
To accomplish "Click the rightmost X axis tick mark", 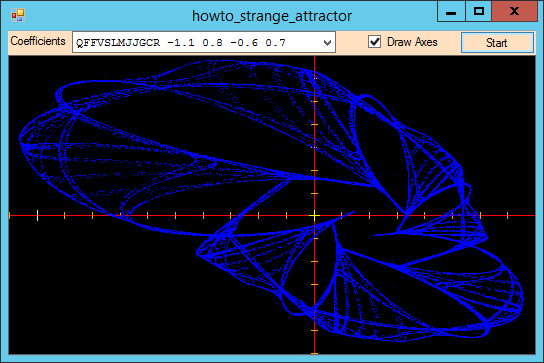I will 508,216.
